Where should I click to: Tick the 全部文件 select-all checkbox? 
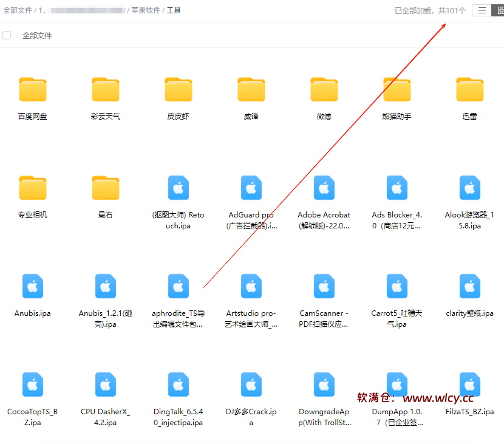(x=7, y=35)
